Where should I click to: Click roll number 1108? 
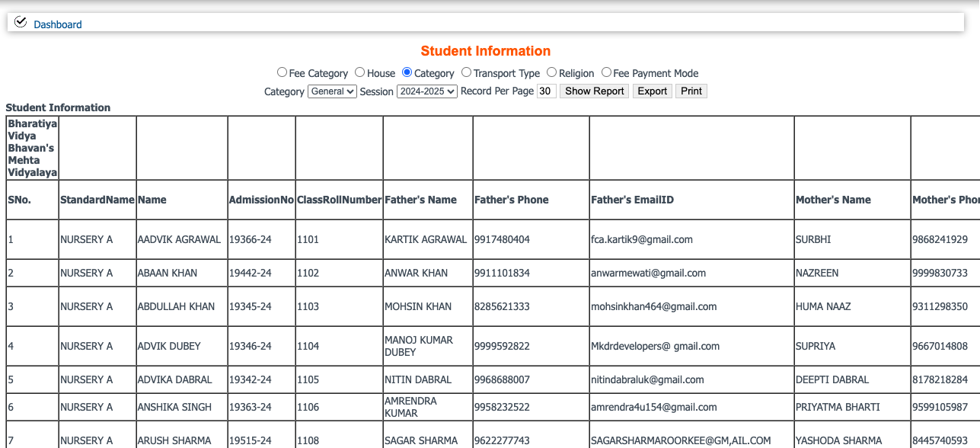(x=308, y=440)
